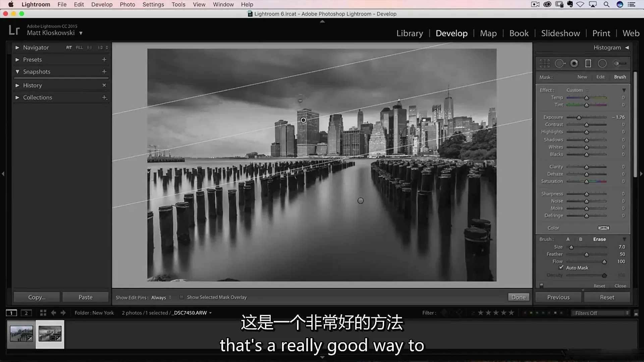Screen dimensions: 644x362
Task: Collapse the Snapshots panel
Action: point(17,72)
